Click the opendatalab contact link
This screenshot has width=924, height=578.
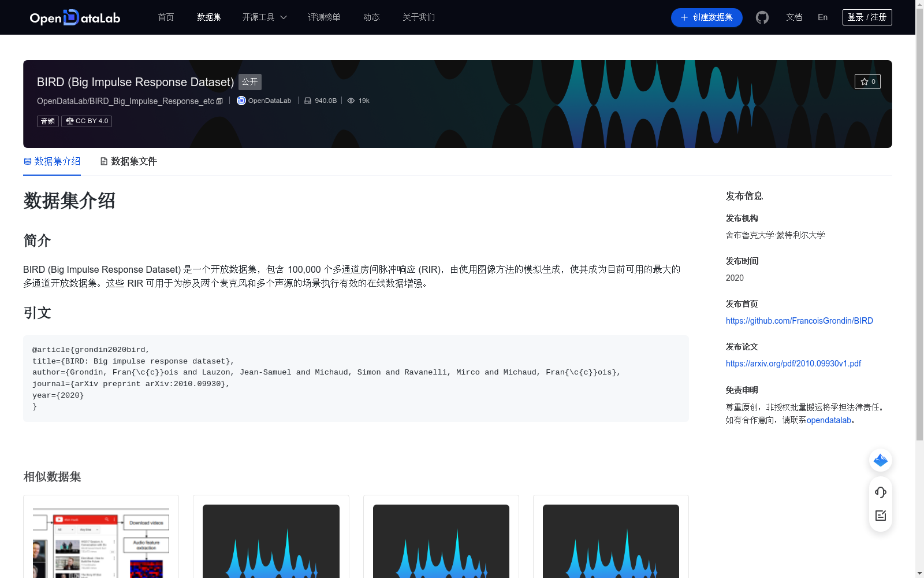[829, 420]
